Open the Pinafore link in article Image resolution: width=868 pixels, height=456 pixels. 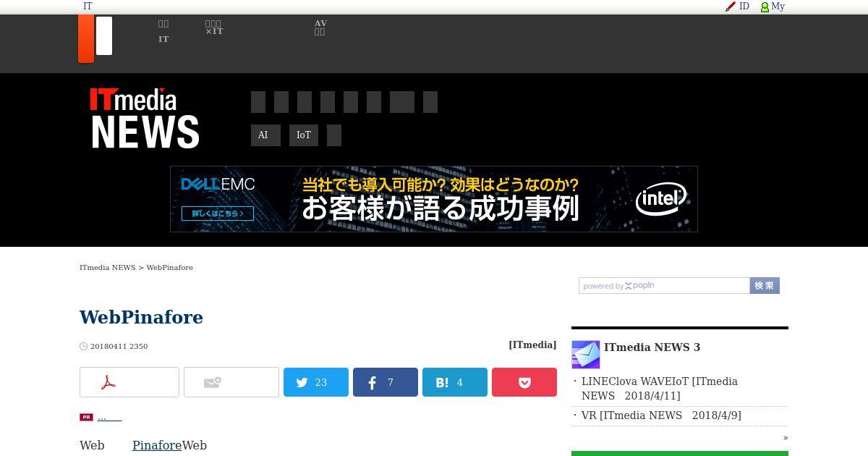(157, 445)
